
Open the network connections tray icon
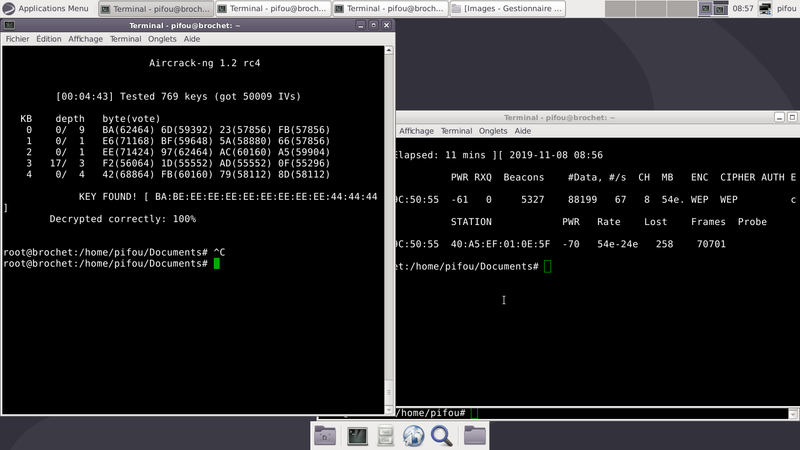point(765,8)
